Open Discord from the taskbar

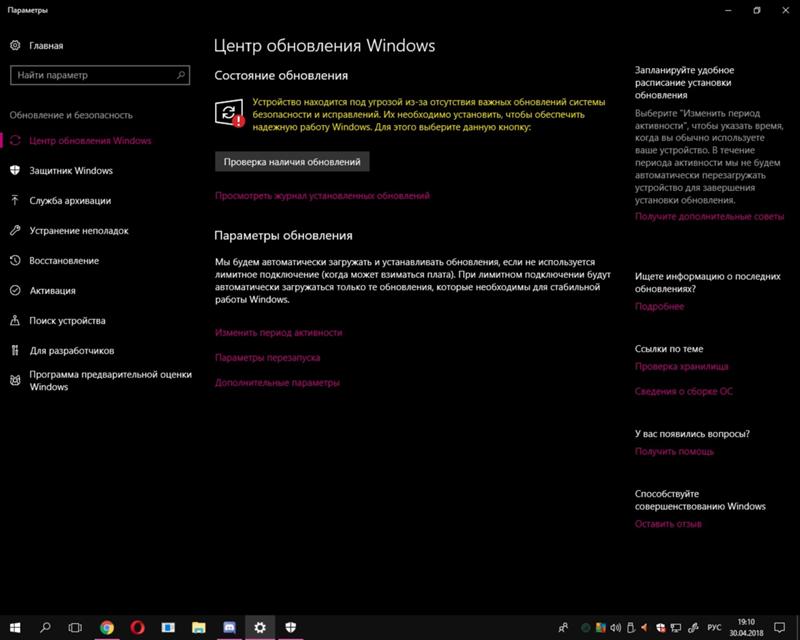coord(229,627)
